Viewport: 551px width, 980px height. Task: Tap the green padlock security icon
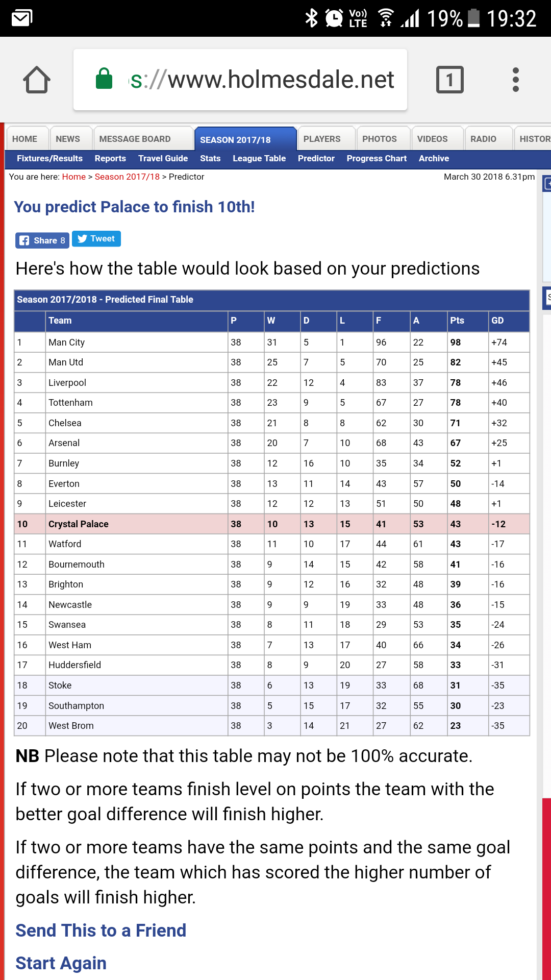[x=104, y=79]
